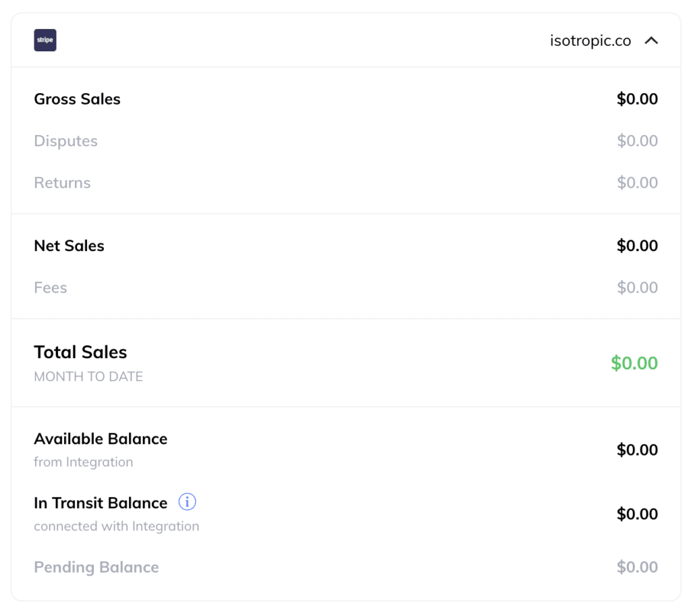The image size is (691, 616).
Task: Click the Gross Sales label
Action: click(x=77, y=99)
